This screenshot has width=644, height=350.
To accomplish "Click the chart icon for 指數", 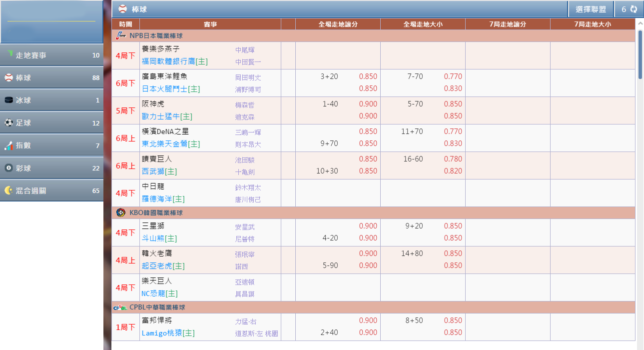I will point(8,145).
